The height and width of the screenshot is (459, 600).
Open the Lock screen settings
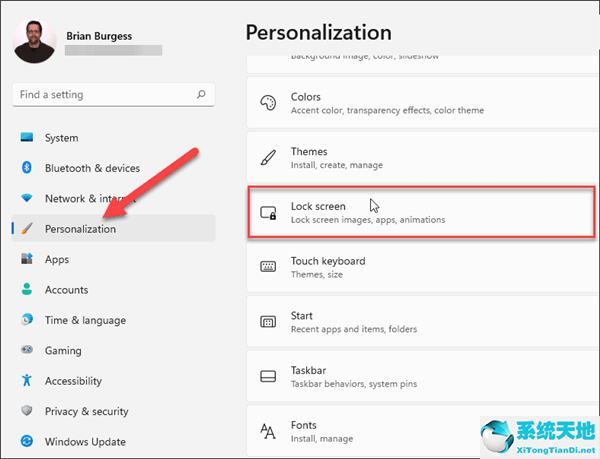tap(418, 212)
